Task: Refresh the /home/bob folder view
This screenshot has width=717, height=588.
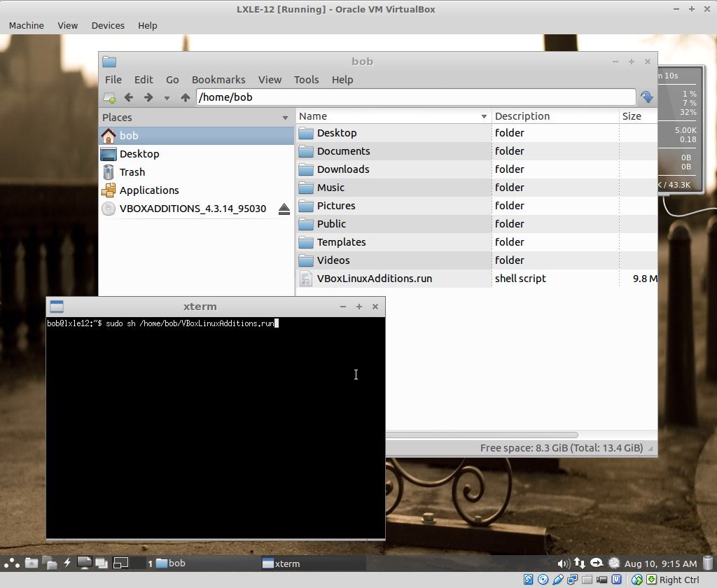Action: (x=646, y=97)
